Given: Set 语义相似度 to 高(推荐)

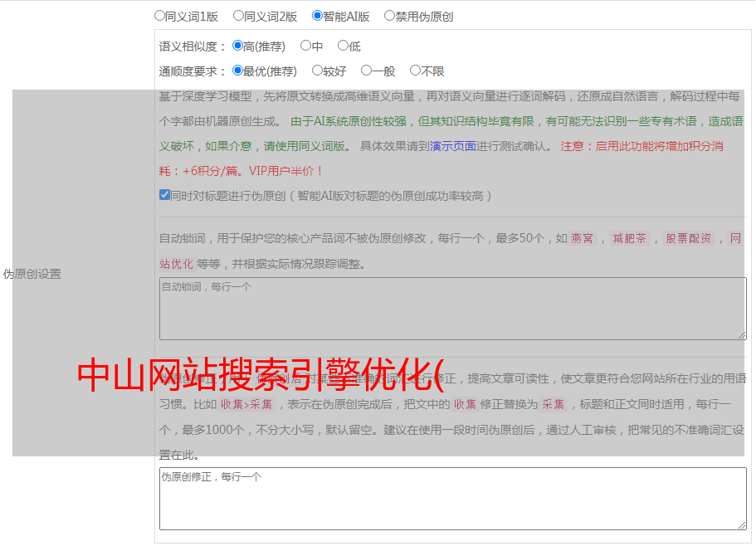Looking at the screenshot, I should coord(238,46).
